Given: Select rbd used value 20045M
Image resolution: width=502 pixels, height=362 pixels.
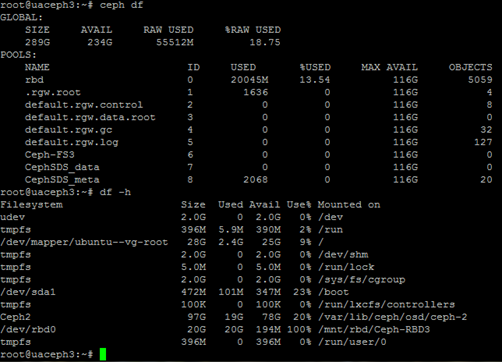Looking at the screenshot, I should (x=250, y=80).
